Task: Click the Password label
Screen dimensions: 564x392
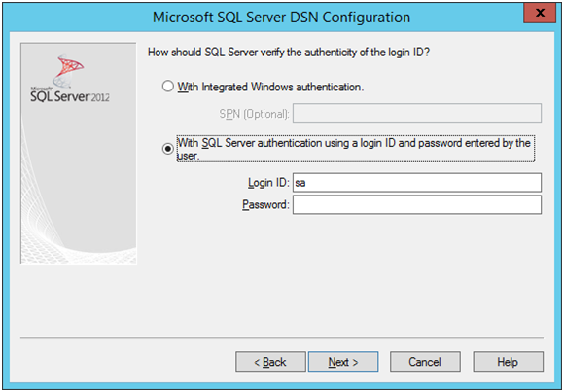Action: click(265, 205)
